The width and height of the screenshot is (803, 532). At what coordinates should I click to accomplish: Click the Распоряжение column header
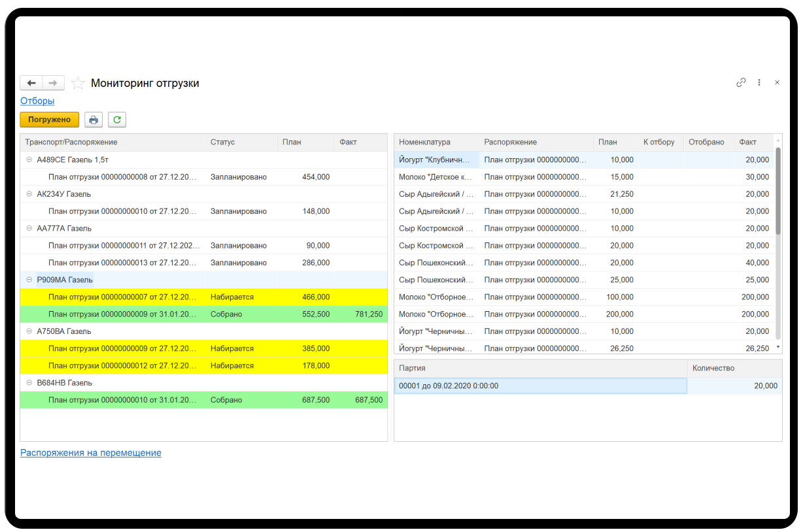tap(536, 142)
